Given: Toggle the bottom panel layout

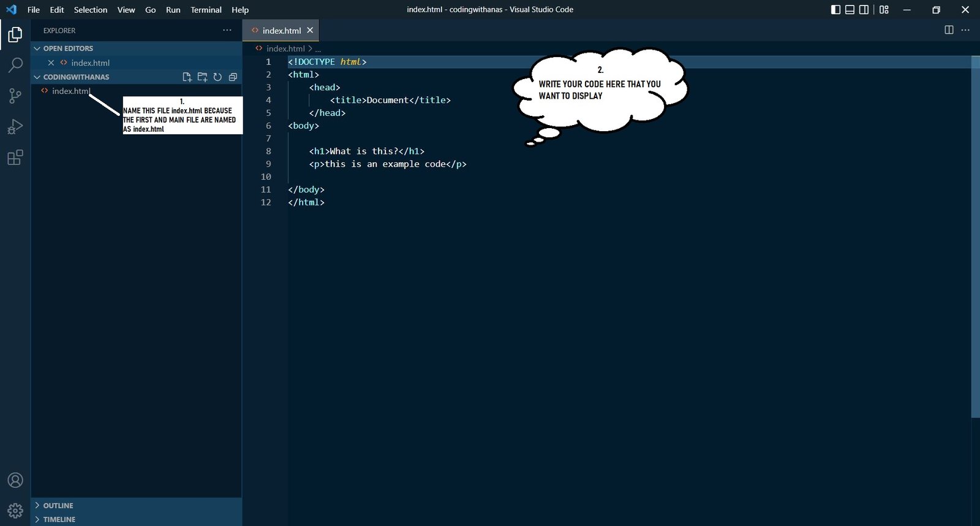Looking at the screenshot, I should click(x=850, y=9).
